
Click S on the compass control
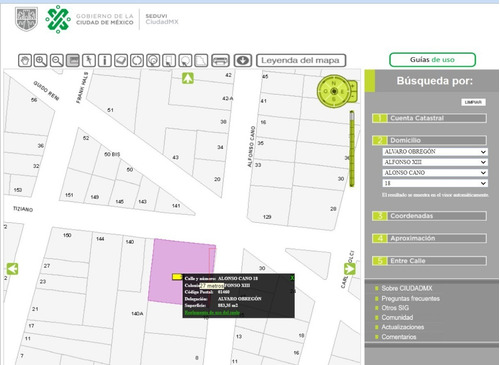tap(334, 99)
